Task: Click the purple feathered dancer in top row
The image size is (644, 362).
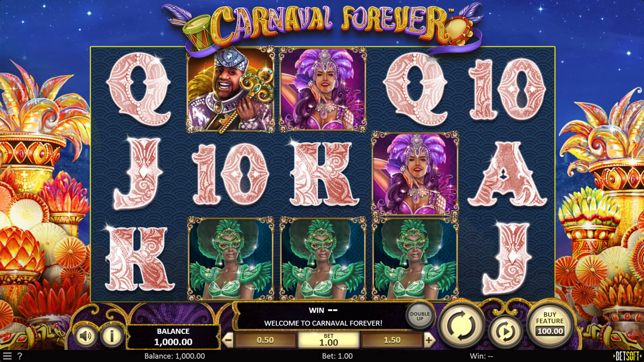Action: tap(323, 90)
